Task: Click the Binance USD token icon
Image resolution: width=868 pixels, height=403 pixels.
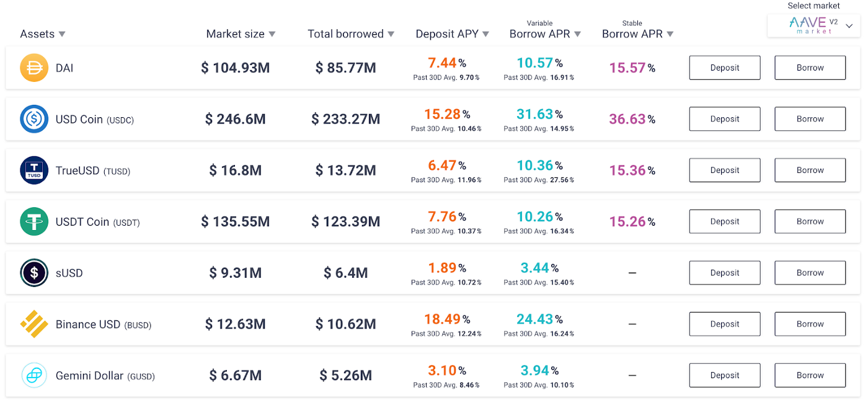Action: pyautogui.click(x=34, y=324)
